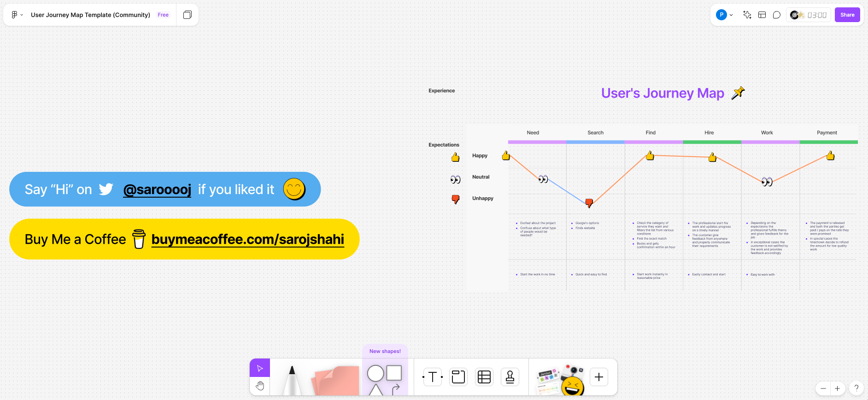Click the Share button
Image resolution: width=868 pixels, height=400 pixels.
[847, 15]
